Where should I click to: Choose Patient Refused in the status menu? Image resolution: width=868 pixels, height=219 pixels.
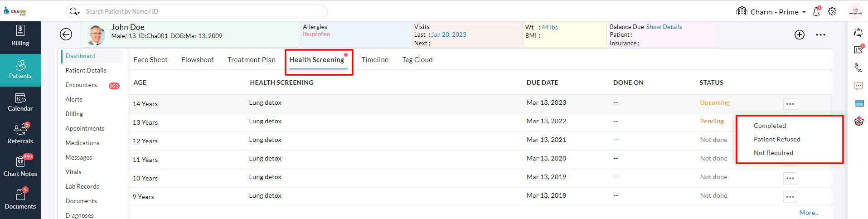(777, 139)
